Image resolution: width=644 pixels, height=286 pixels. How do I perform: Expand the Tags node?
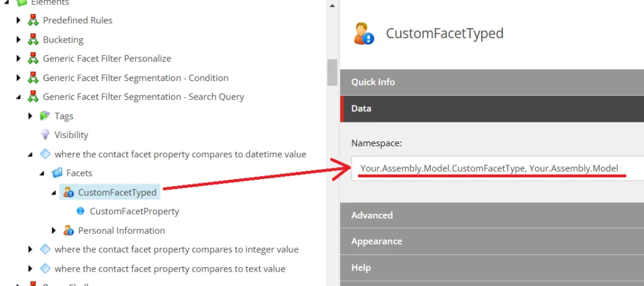(x=30, y=116)
